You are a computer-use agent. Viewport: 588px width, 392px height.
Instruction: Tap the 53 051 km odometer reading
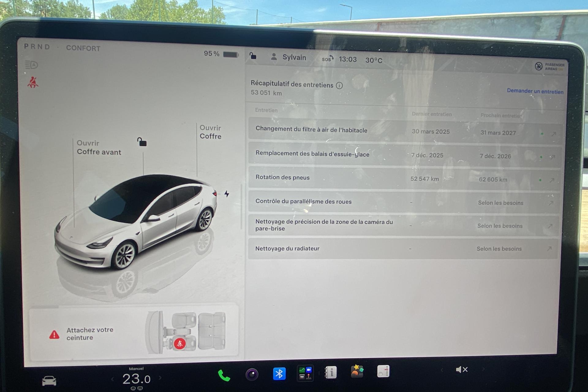(266, 93)
